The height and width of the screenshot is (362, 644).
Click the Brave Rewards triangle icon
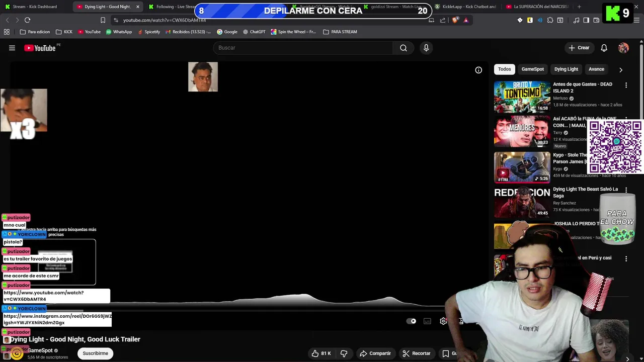[x=466, y=20]
